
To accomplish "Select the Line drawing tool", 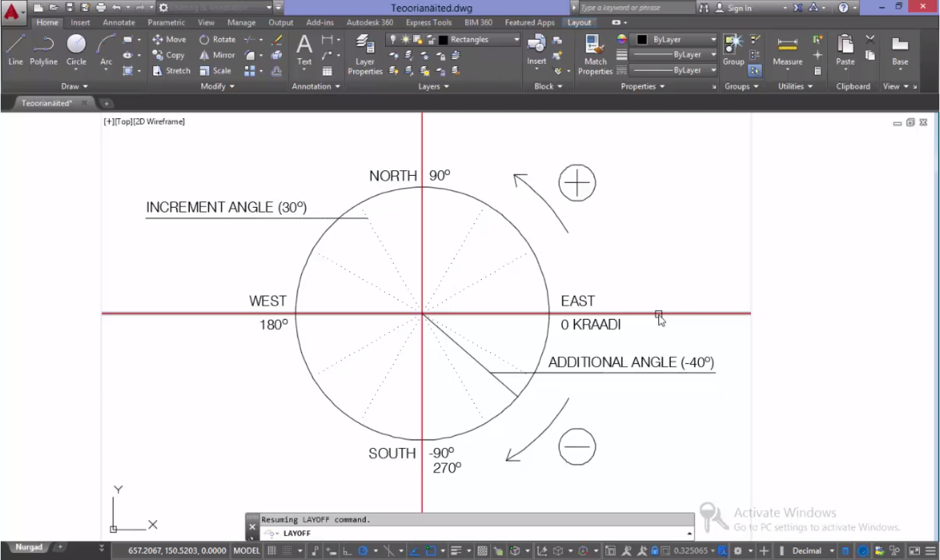I will (x=15, y=50).
